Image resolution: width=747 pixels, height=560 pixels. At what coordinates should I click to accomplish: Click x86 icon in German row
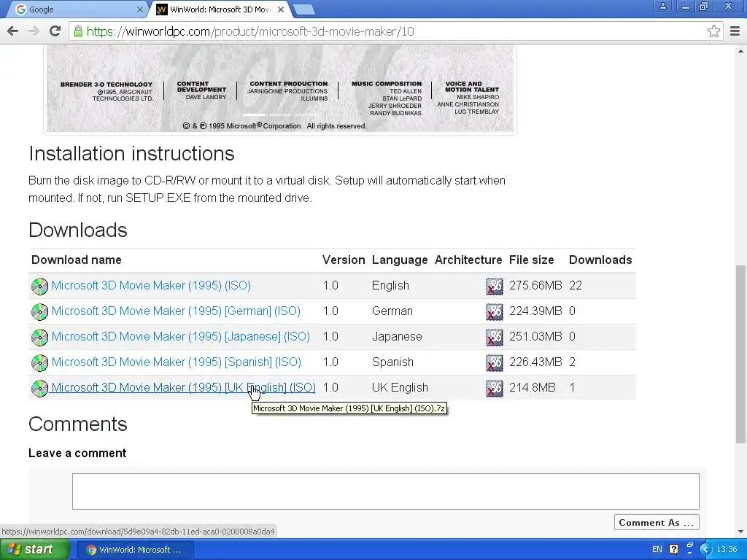[494, 312]
